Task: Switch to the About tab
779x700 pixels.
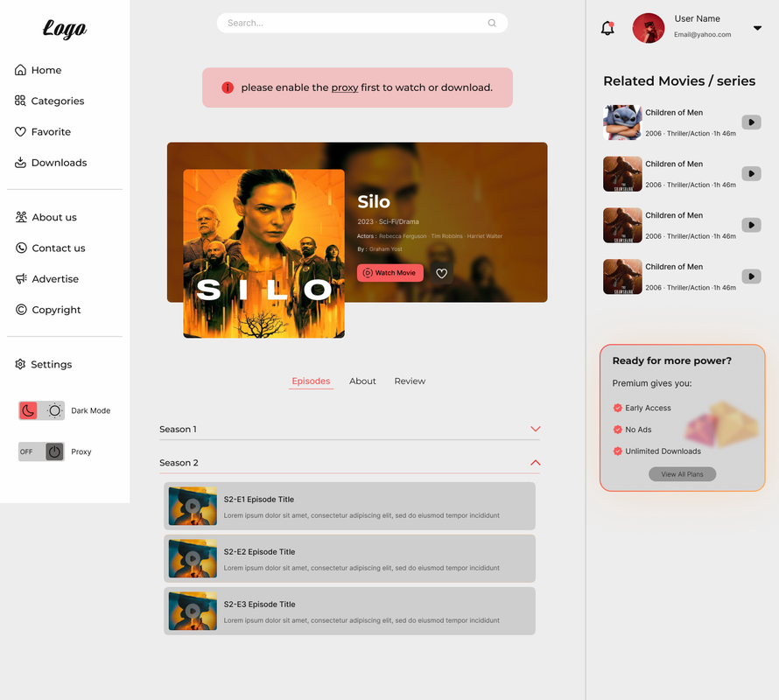Action: [x=362, y=381]
